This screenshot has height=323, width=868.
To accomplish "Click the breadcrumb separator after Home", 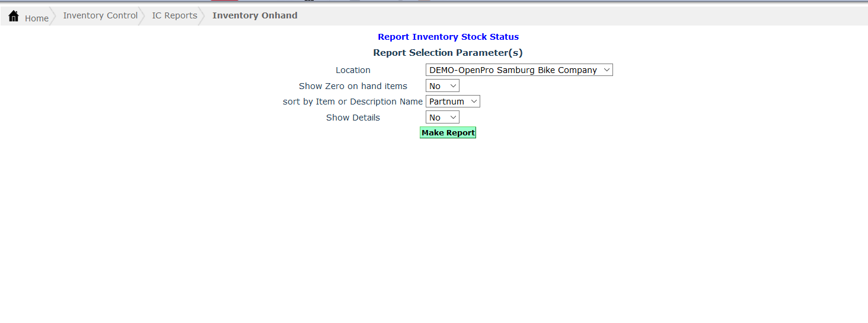I will [53, 16].
